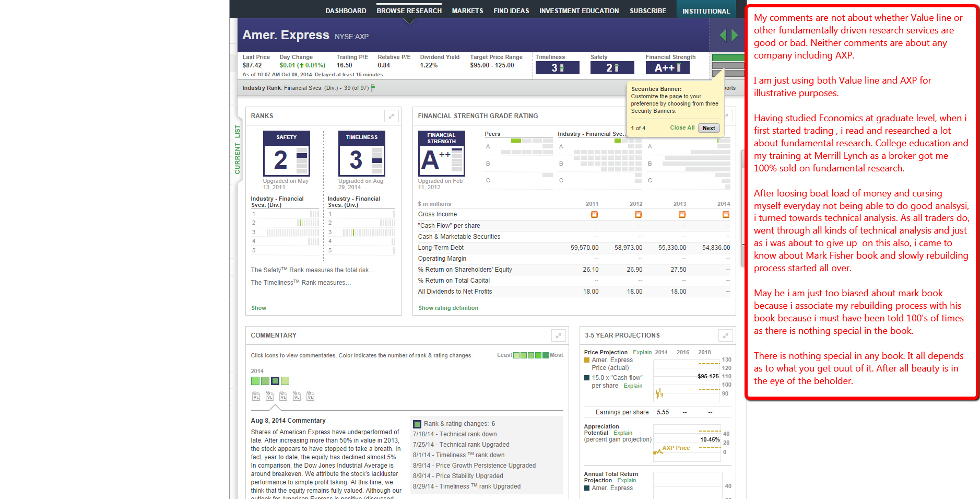Go to the next security using right green arrow
This screenshot has height=499, width=980.
click(x=735, y=35)
